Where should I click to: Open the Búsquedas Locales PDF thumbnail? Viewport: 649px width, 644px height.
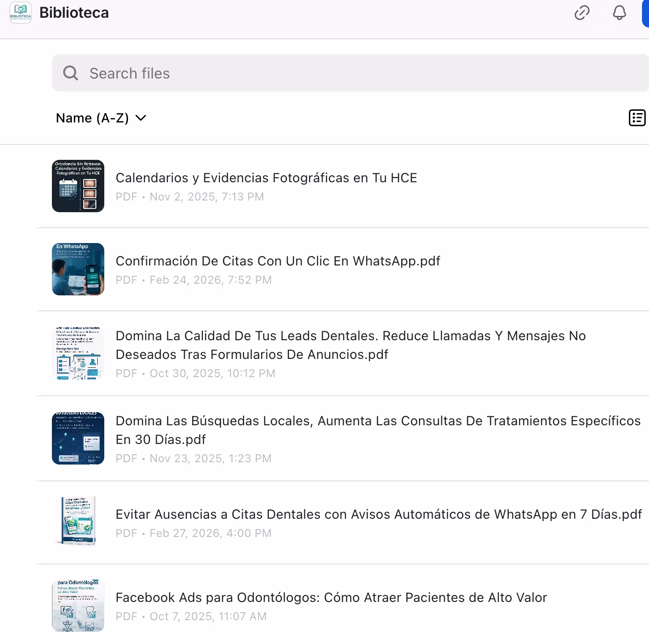(78, 438)
